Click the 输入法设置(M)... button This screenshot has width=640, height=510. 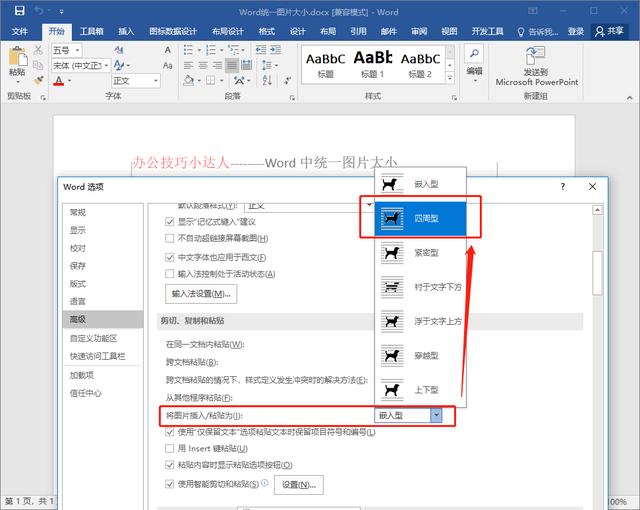[201, 294]
